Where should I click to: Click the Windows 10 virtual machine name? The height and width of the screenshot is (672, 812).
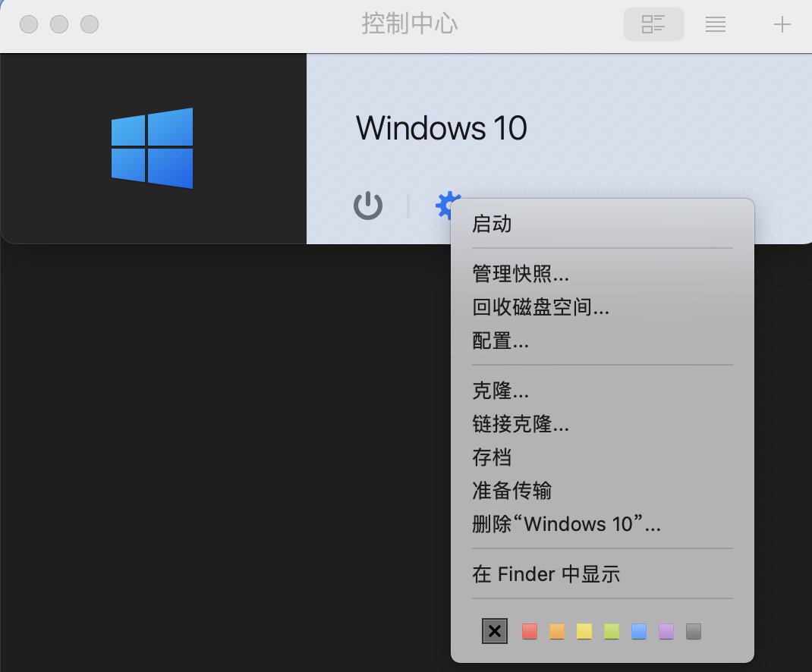(441, 128)
